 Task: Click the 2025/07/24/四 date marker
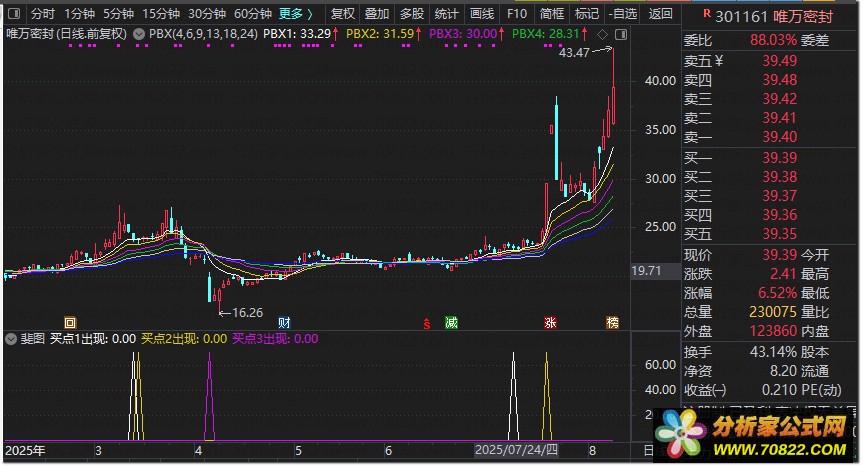pos(516,450)
